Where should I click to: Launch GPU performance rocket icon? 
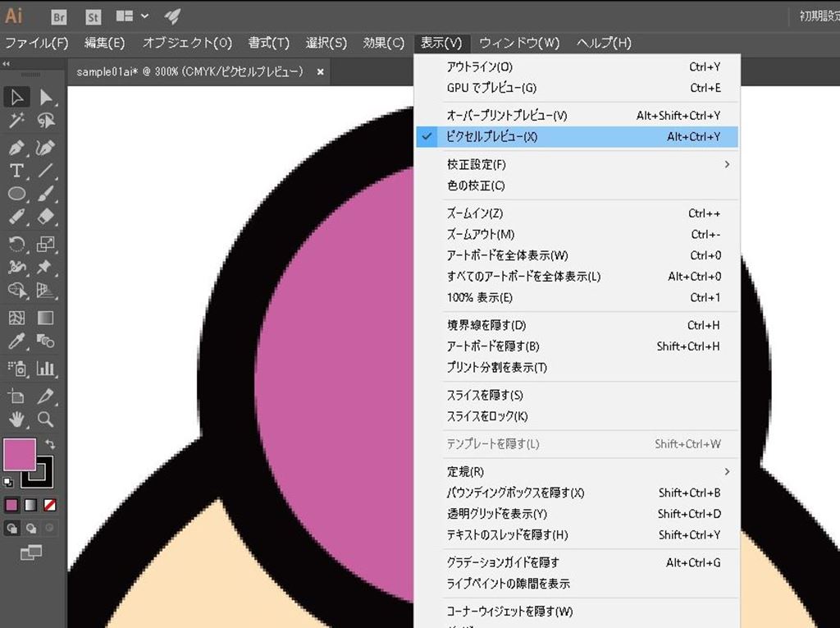[x=172, y=16]
